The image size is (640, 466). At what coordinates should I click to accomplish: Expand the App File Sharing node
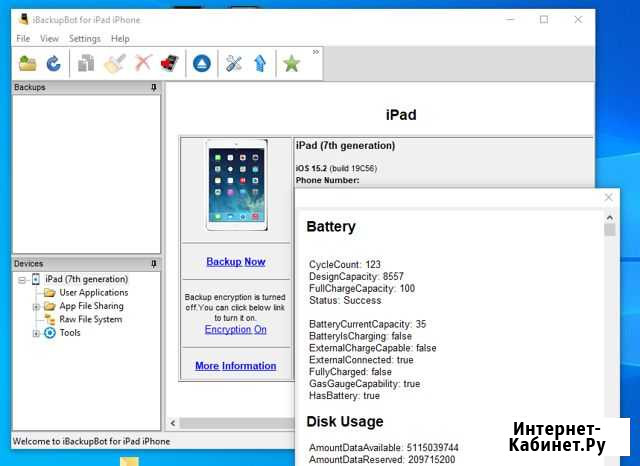click(36, 307)
